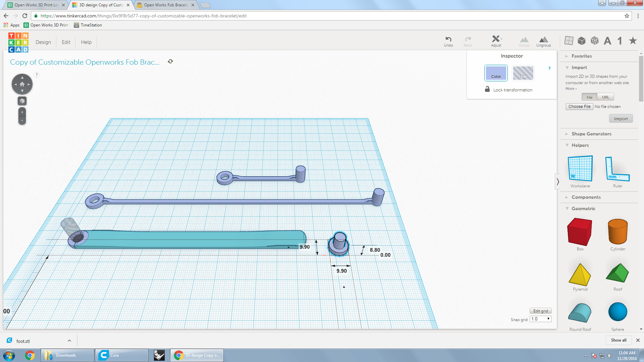The image size is (644, 362).
Task: Switch import mode to File
Action: point(589,97)
